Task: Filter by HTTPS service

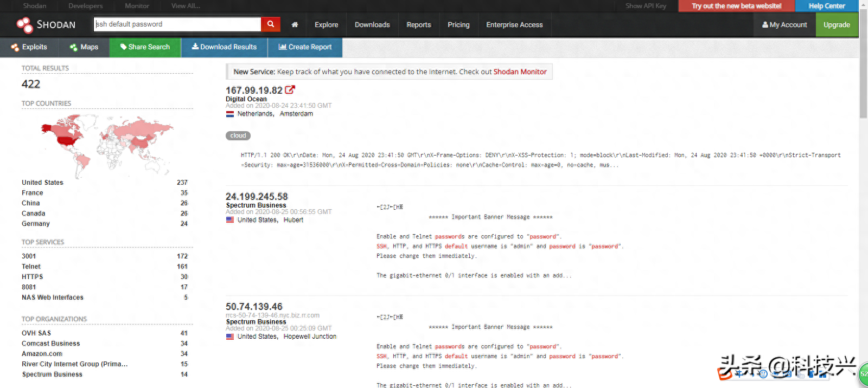Action: click(x=33, y=277)
